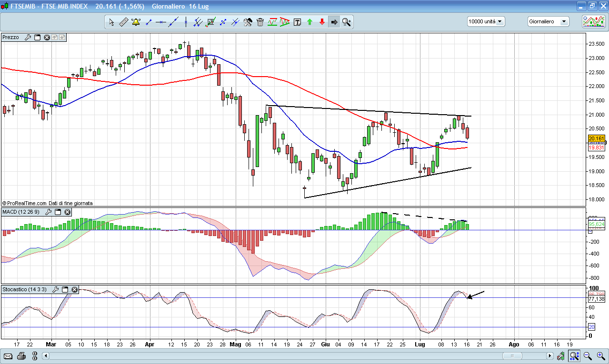Click the printer icon in bottom bar
Screen dimensions: 609x364
coord(21,356)
